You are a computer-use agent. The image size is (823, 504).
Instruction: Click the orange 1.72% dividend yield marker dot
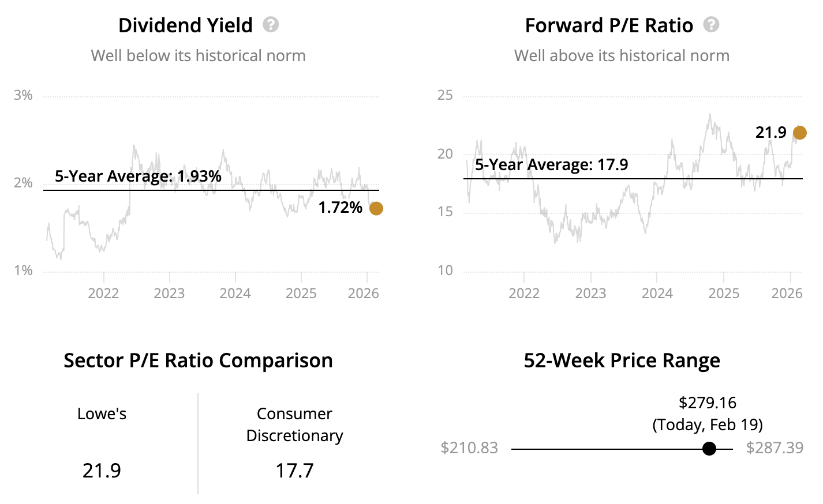coord(376,208)
